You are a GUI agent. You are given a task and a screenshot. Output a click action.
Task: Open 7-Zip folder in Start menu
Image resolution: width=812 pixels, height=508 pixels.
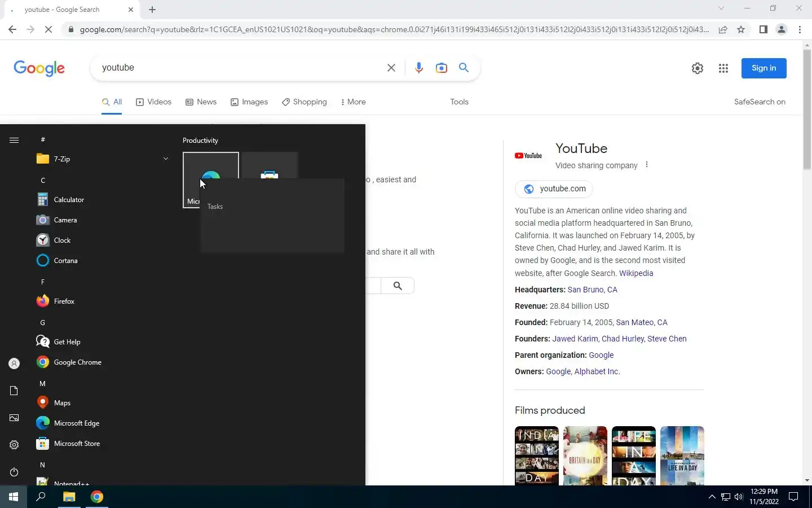101,159
